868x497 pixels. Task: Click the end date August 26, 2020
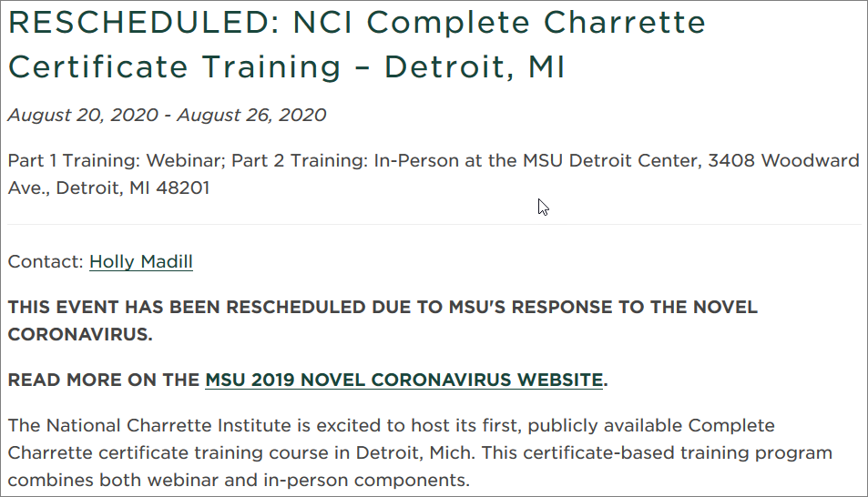tap(251, 116)
